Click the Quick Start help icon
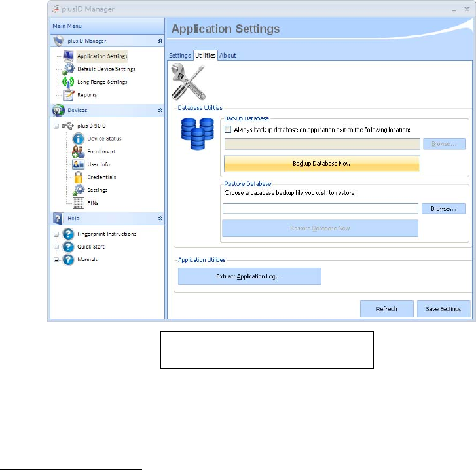The width and height of the screenshot is (476, 470). (x=68, y=247)
